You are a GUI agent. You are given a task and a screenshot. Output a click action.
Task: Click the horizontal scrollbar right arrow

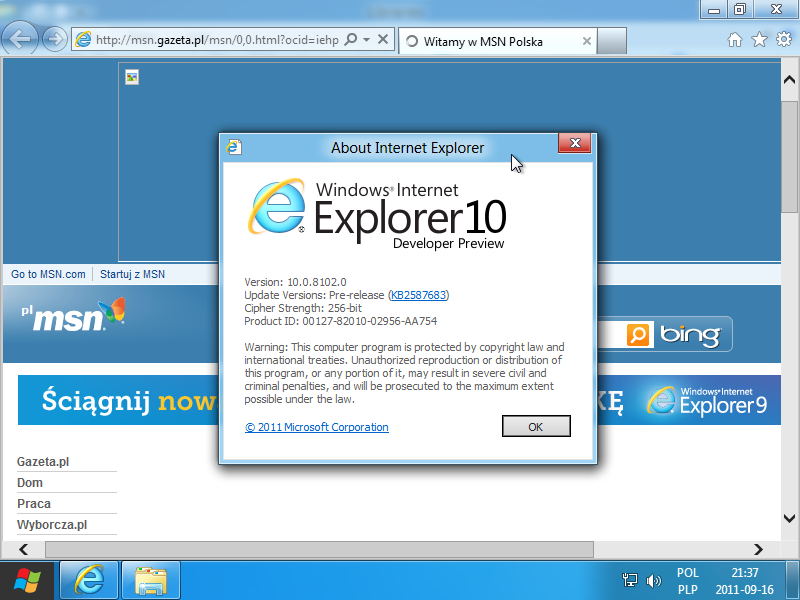point(758,549)
